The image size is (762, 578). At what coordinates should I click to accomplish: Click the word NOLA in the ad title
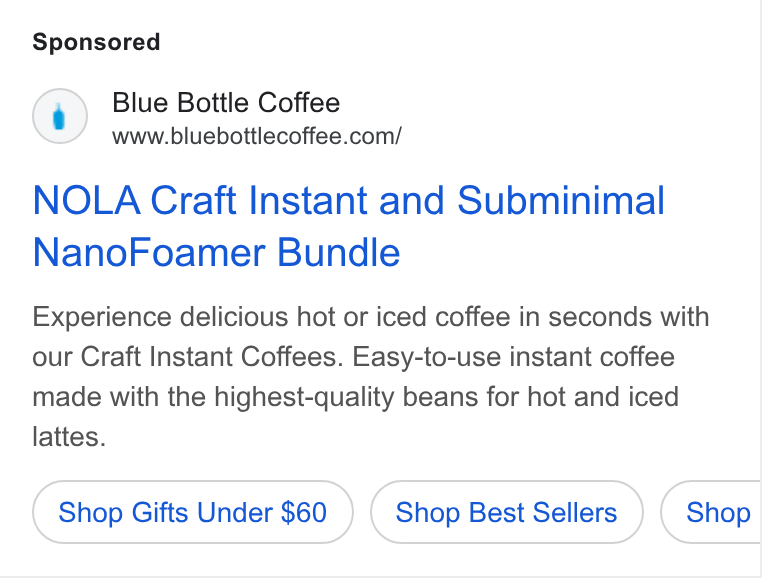coord(87,200)
